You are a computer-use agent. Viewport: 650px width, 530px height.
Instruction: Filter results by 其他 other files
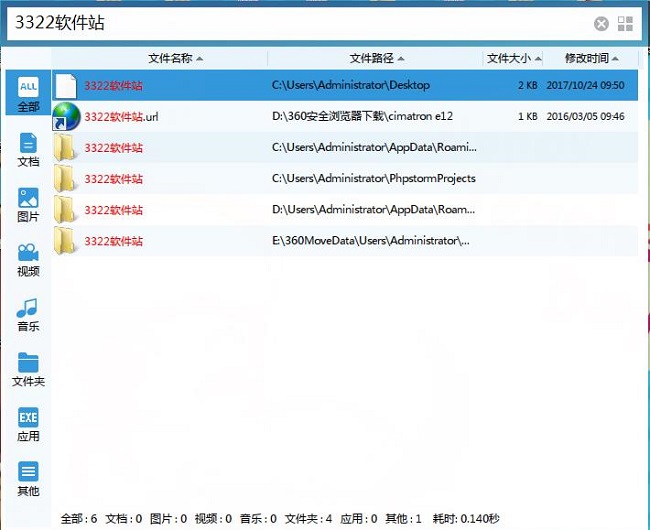click(x=28, y=479)
